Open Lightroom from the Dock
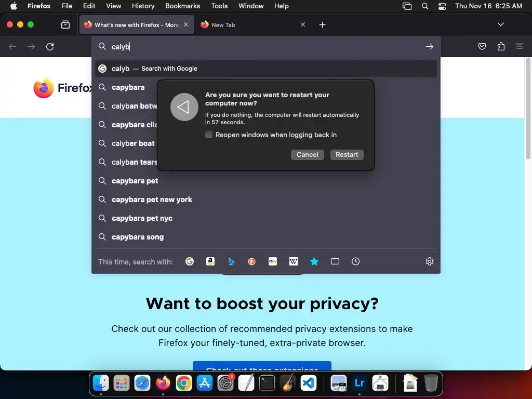The width and height of the screenshot is (532, 399). click(360, 383)
